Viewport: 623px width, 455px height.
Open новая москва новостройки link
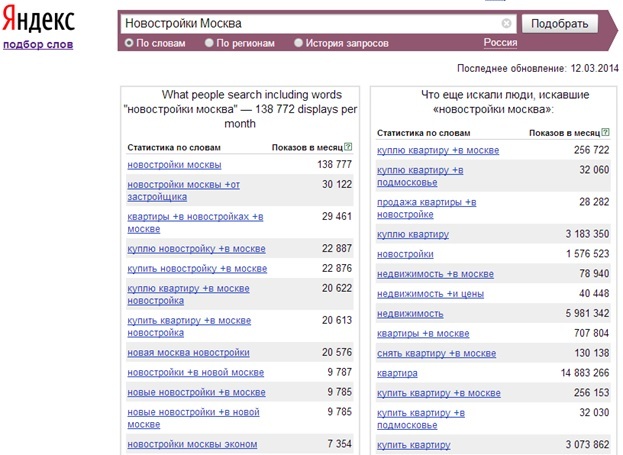(x=188, y=352)
